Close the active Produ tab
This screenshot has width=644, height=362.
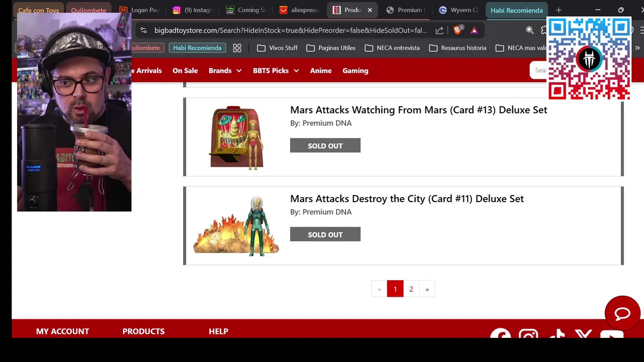tap(370, 10)
